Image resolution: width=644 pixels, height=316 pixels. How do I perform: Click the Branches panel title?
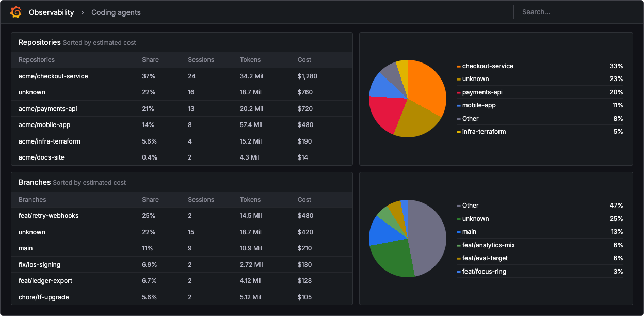coord(35,182)
